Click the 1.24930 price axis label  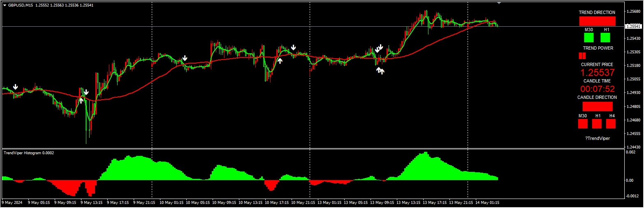[x=634, y=93]
